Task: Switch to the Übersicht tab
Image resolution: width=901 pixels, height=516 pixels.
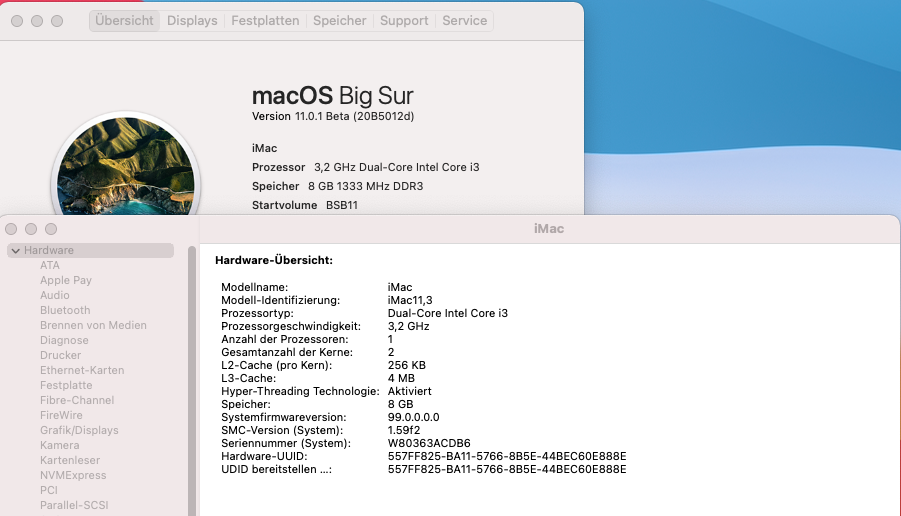Action: point(124,21)
